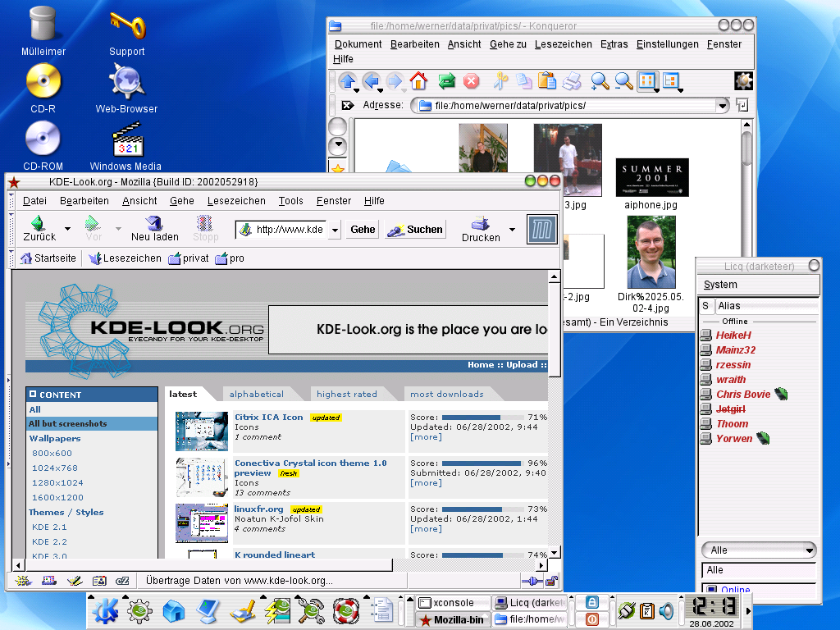
Task: Toggle online/offline plug icon in Mozilla status bar
Action: click(532, 581)
